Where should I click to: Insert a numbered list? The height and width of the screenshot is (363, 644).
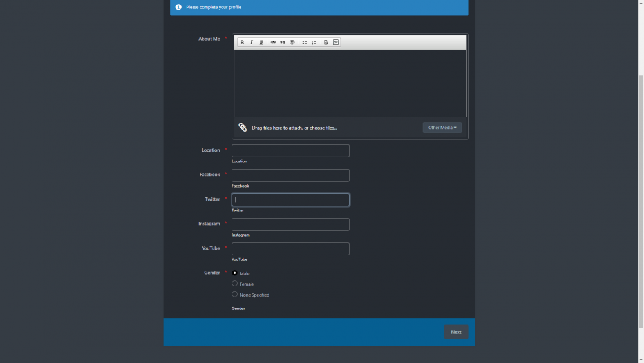pyautogui.click(x=314, y=43)
